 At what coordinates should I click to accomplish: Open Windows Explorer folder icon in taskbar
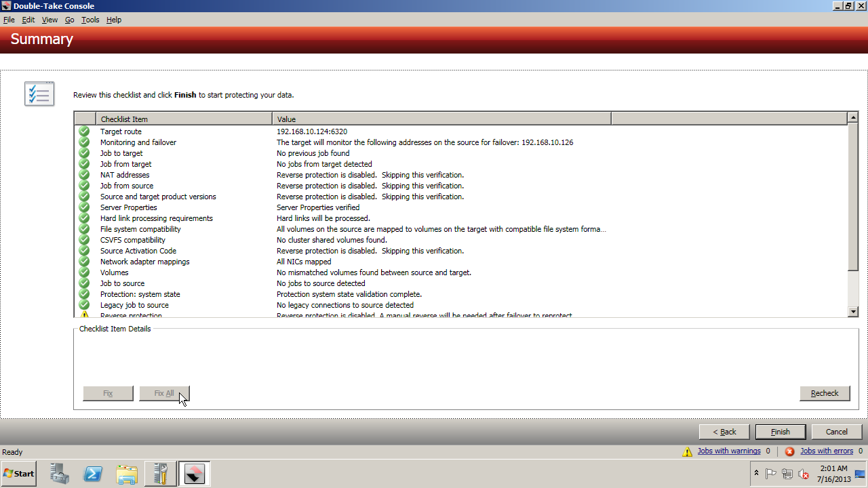[x=127, y=474]
